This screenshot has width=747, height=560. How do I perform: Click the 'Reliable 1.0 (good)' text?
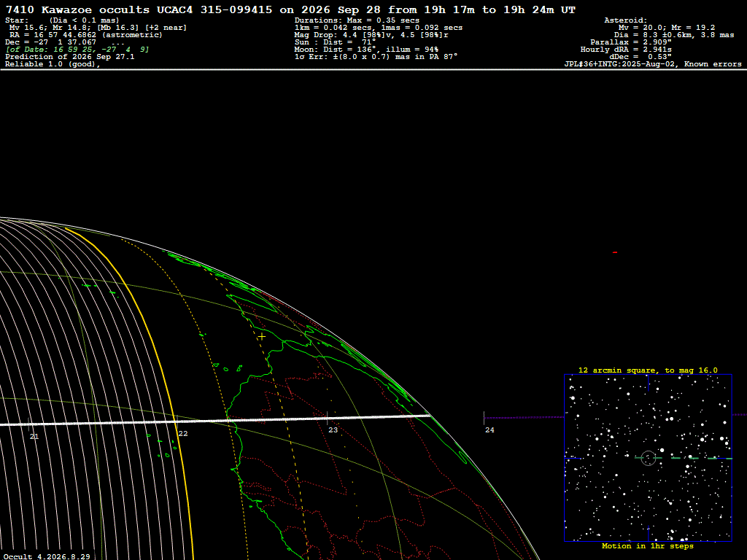(x=53, y=64)
